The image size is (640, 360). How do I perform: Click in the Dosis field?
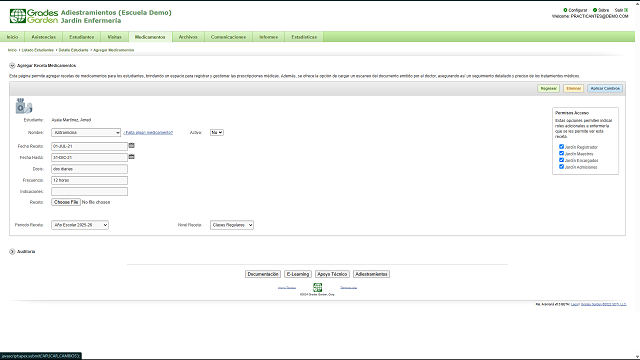pyautogui.click(x=89, y=169)
